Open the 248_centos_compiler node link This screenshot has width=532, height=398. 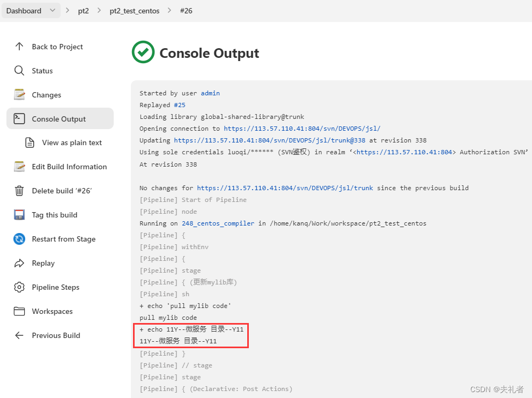coord(218,223)
